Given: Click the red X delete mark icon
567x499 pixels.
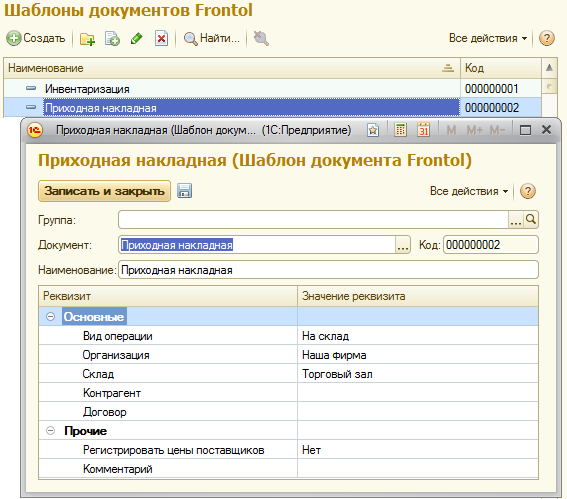Looking at the screenshot, I should [161, 38].
